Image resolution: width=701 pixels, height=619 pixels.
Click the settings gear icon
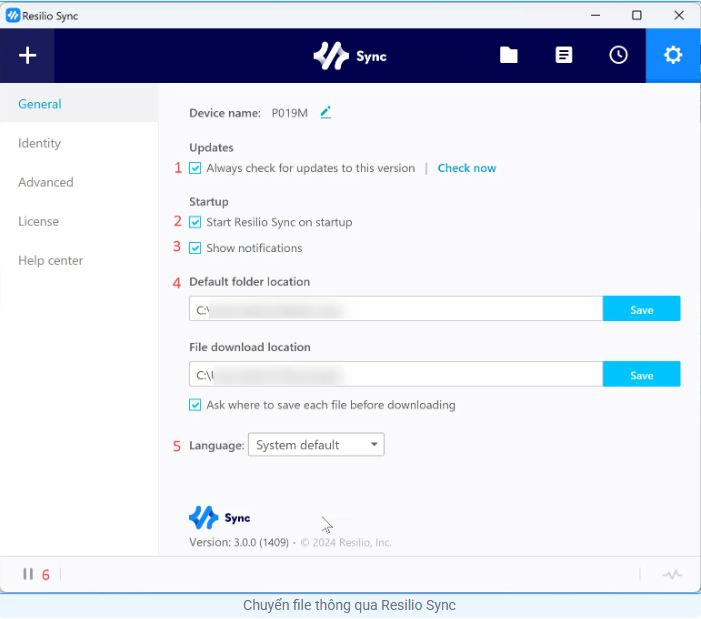[673, 55]
